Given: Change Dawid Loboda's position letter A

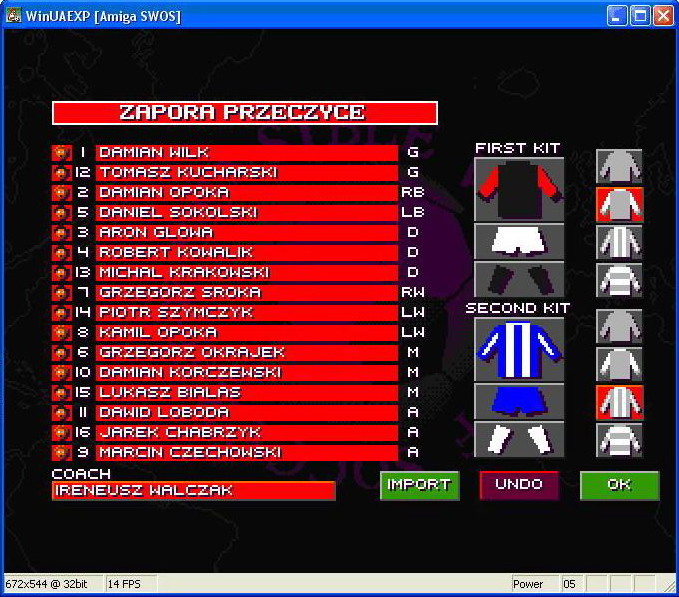Looking at the screenshot, I should 413,413.
